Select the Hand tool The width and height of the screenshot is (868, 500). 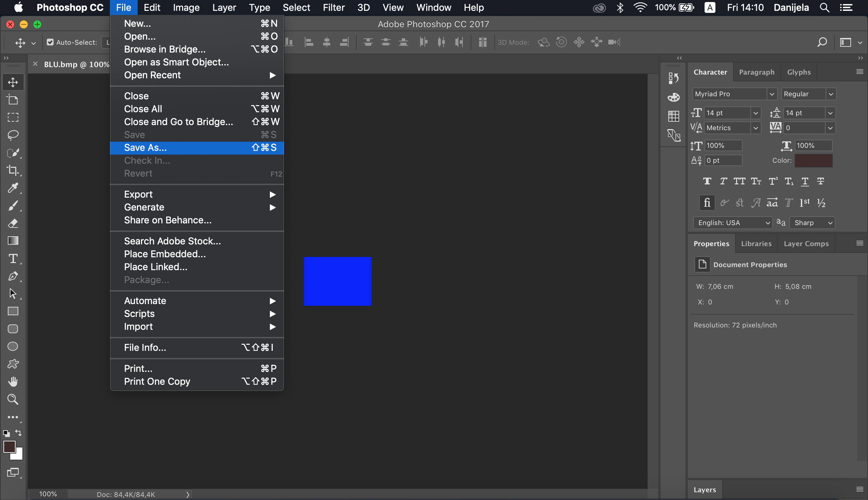tap(13, 381)
